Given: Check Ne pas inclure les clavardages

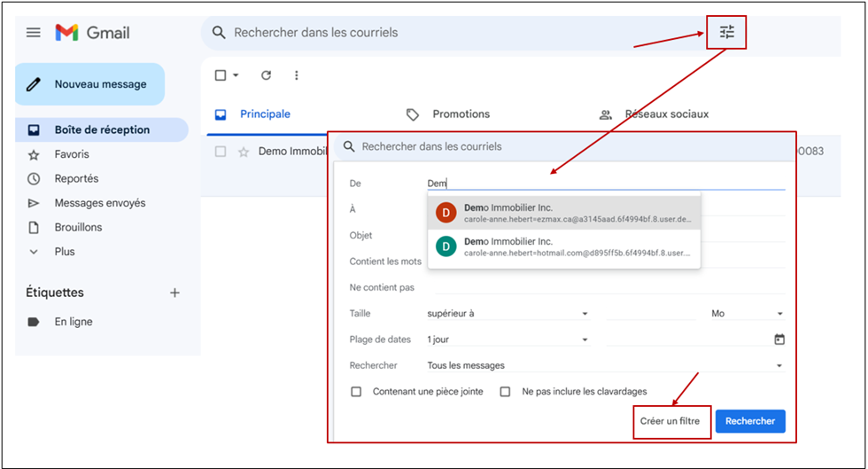Looking at the screenshot, I should [x=505, y=391].
